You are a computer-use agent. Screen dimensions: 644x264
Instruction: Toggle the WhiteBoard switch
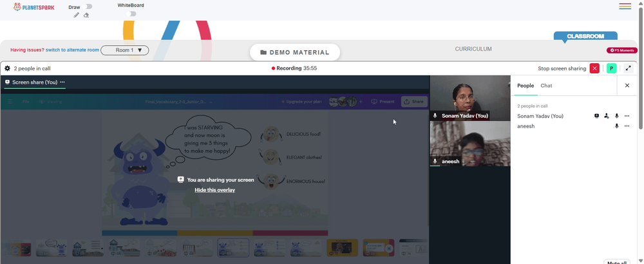coord(131,14)
